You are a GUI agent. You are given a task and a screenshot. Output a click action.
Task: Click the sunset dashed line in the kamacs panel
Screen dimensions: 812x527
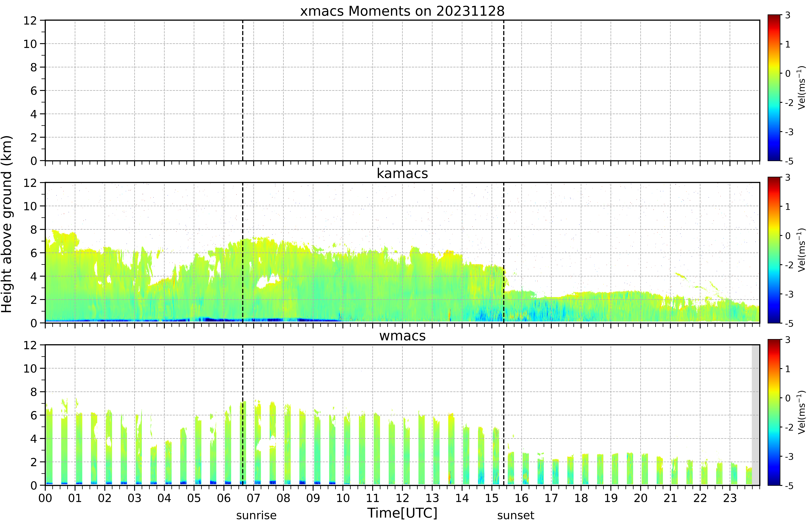coord(504,253)
